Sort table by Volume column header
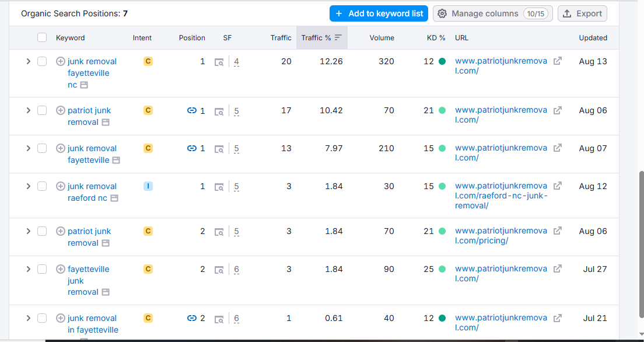Image resolution: width=644 pixels, height=342 pixels. pos(381,38)
